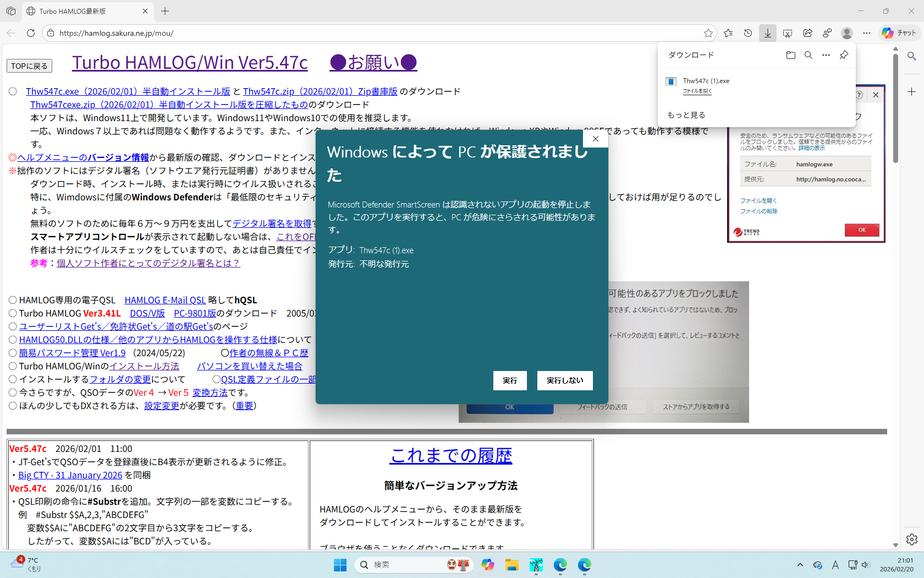Open browser history icon in the toolbar

748,33
